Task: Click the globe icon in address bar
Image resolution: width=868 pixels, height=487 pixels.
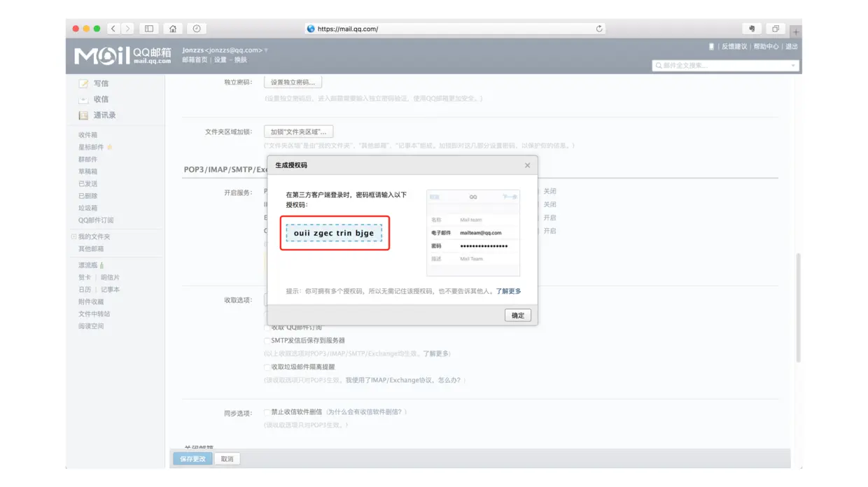Action: (x=311, y=29)
